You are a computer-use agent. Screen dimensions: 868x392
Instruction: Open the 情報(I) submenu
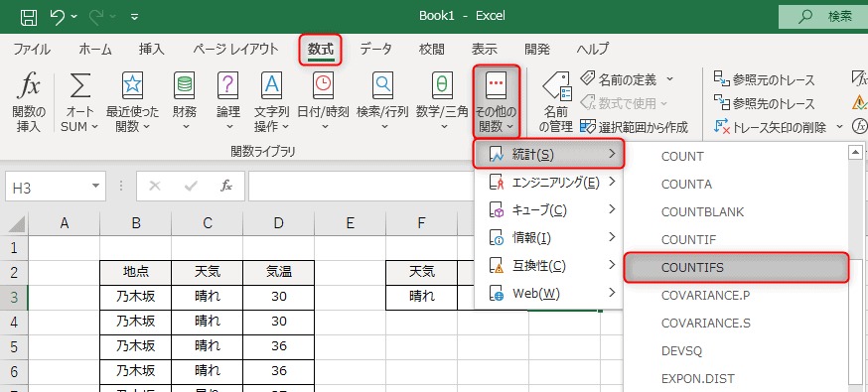[x=549, y=238]
